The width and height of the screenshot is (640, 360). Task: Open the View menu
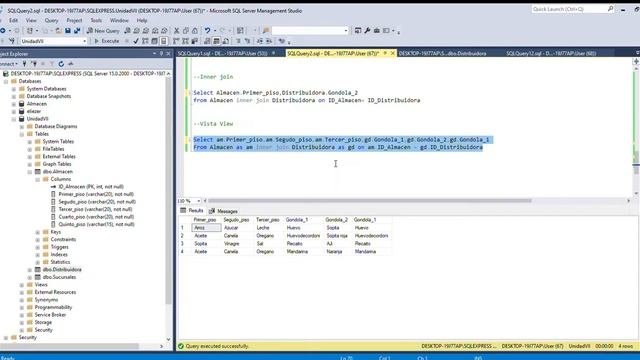pos(31,20)
